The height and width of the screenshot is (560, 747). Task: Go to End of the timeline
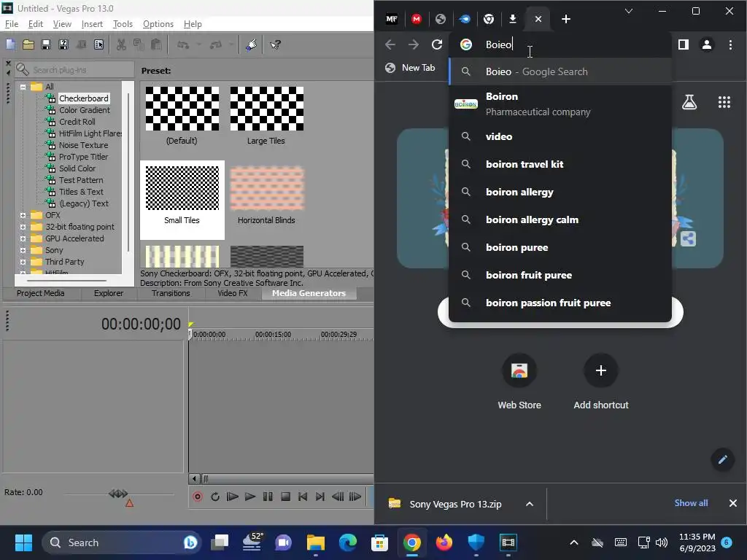pyautogui.click(x=320, y=497)
